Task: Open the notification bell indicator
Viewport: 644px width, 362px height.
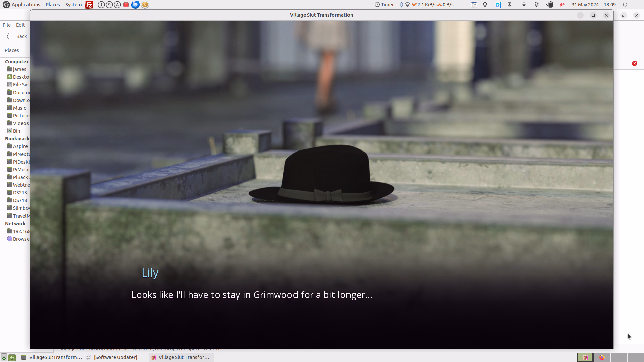Action: pos(537,5)
